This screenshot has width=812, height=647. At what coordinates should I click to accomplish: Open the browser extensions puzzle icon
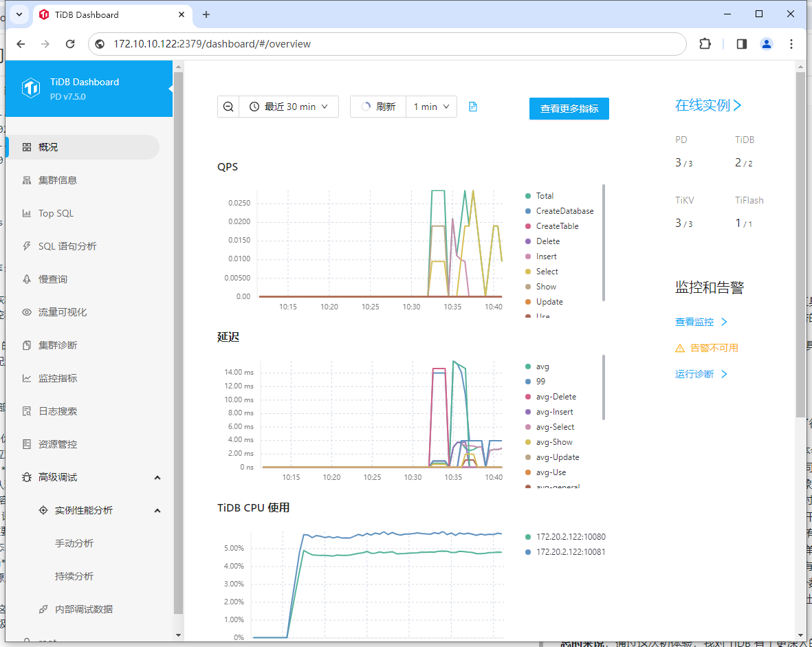point(705,44)
